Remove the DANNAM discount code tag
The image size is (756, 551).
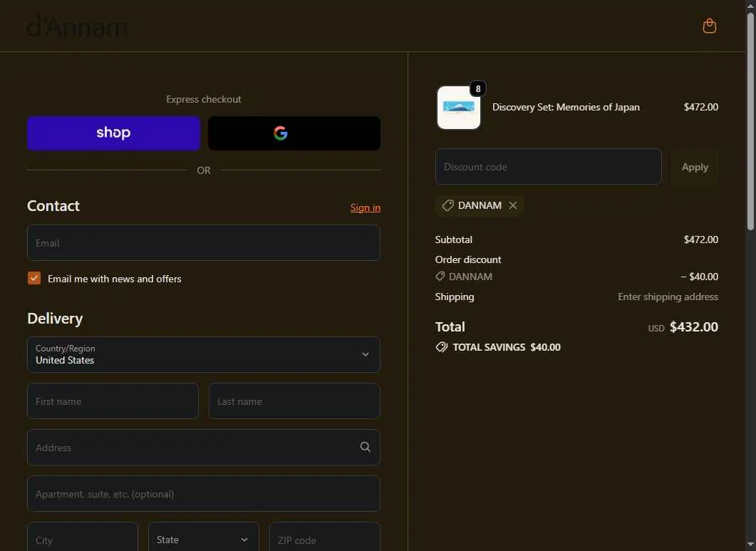click(513, 205)
